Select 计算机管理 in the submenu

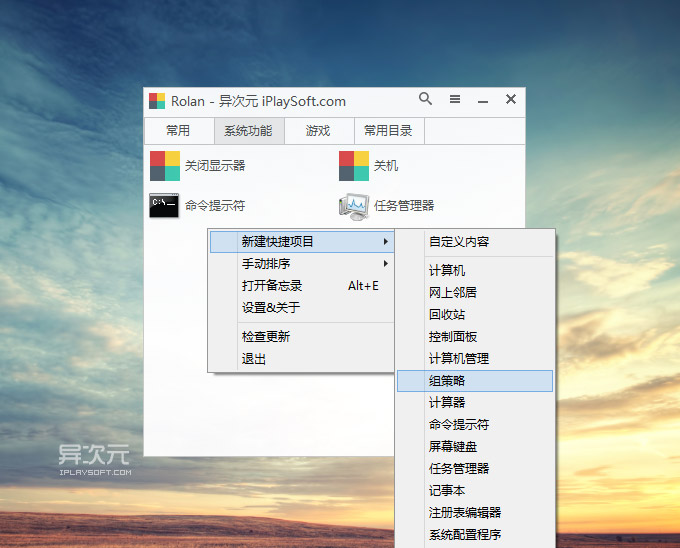click(475, 359)
